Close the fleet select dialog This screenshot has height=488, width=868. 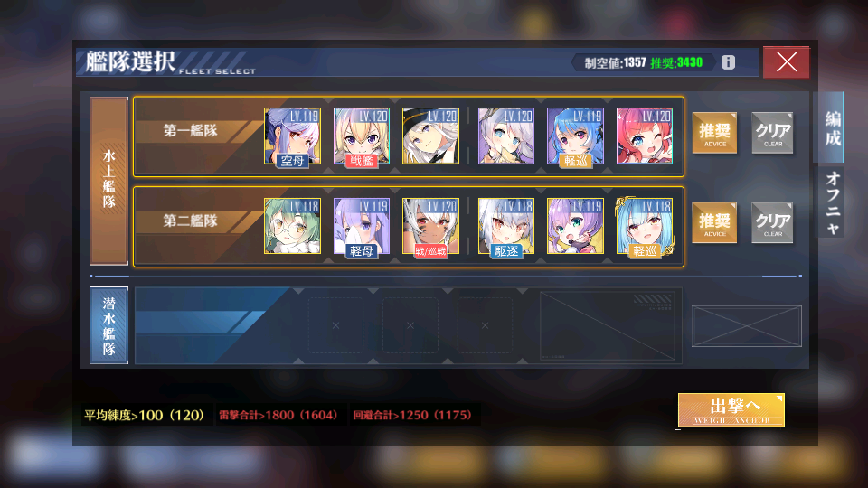pos(786,62)
